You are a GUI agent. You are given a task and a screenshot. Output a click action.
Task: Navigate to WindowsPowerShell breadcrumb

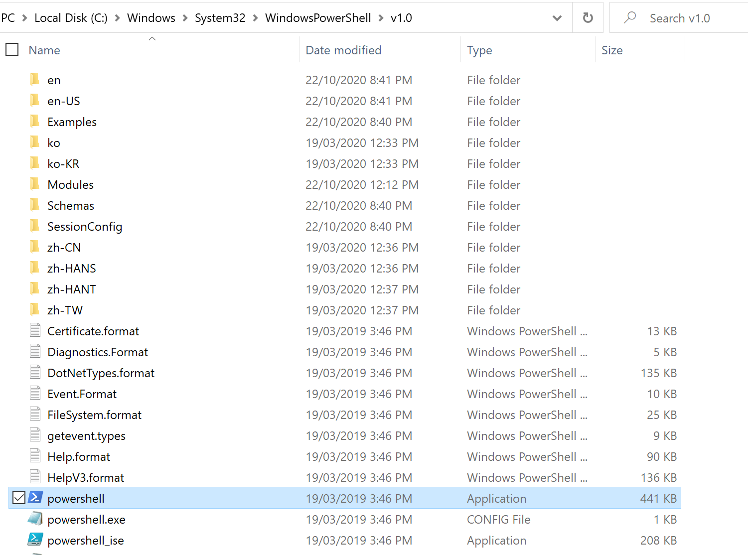pyautogui.click(x=318, y=18)
